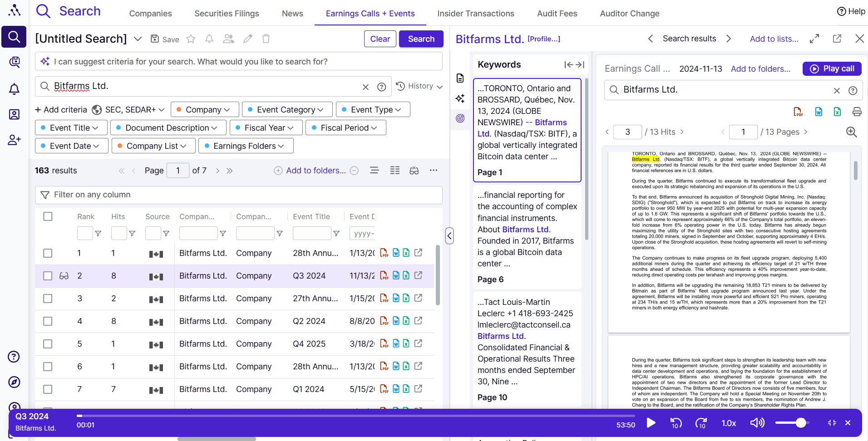Screen dimensions: 868x441
Task: Check the box for the rank 1 row
Action: [x=48, y=253]
